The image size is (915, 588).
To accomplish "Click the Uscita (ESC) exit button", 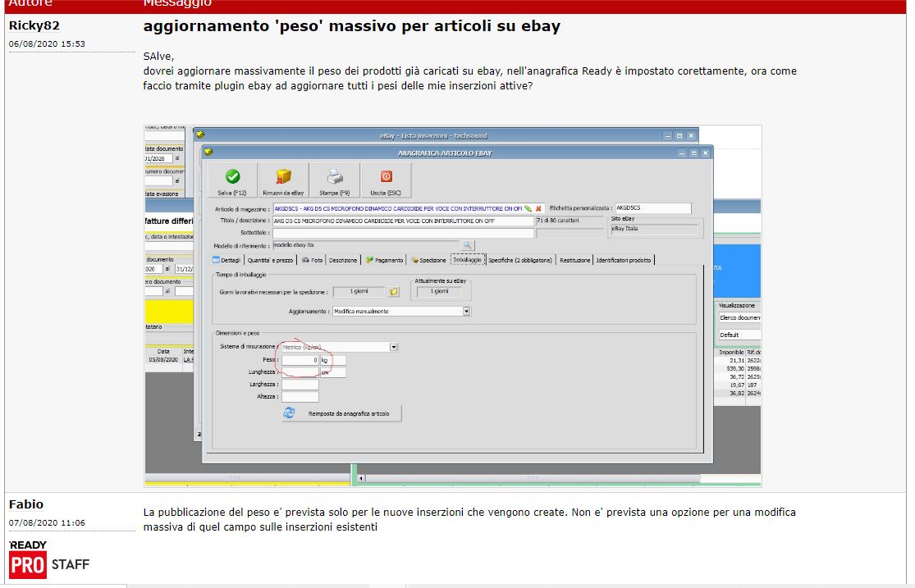I will coord(386,180).
